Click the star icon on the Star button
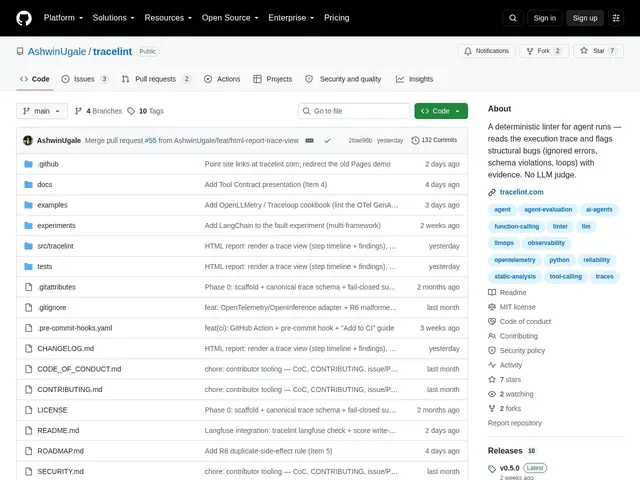 click(584, 51)
